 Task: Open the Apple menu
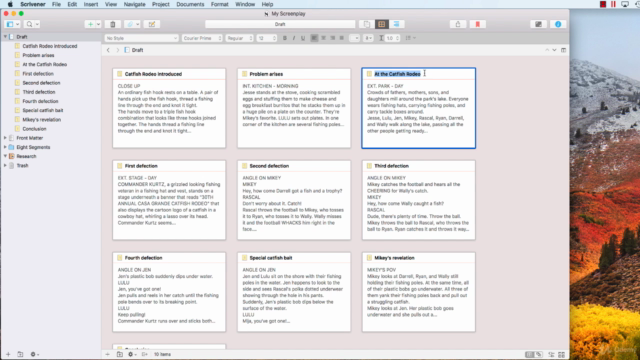point(10,4)
